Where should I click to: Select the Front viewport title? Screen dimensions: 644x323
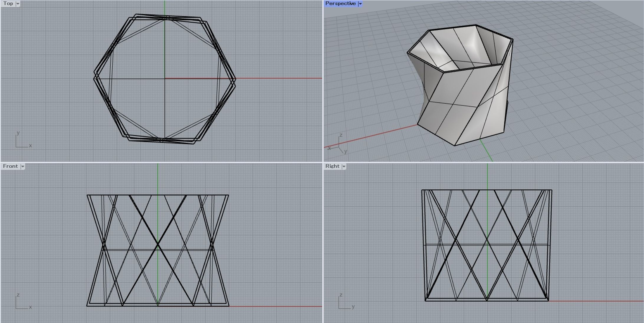click(x=10, y=166)
